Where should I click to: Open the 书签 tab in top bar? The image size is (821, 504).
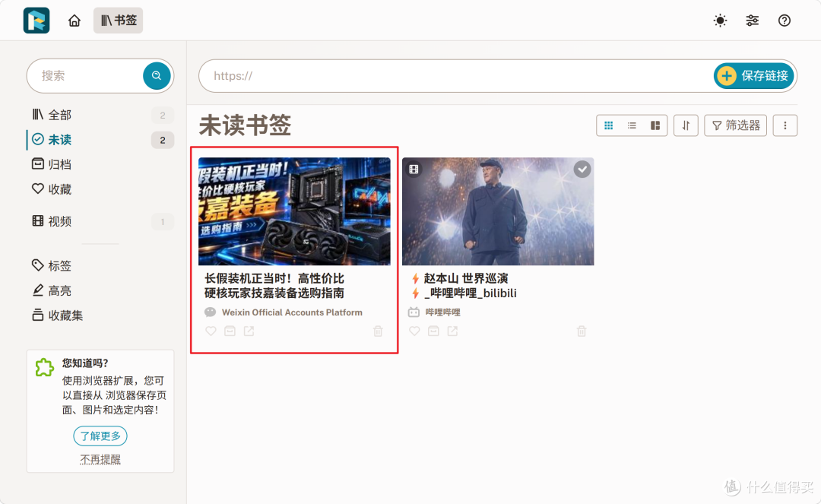pos(119,21)
